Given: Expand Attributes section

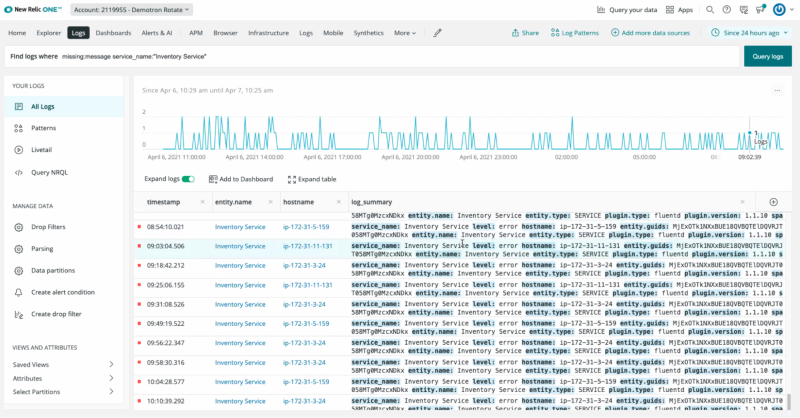Looking at the screenshot, I should point(63,378).
